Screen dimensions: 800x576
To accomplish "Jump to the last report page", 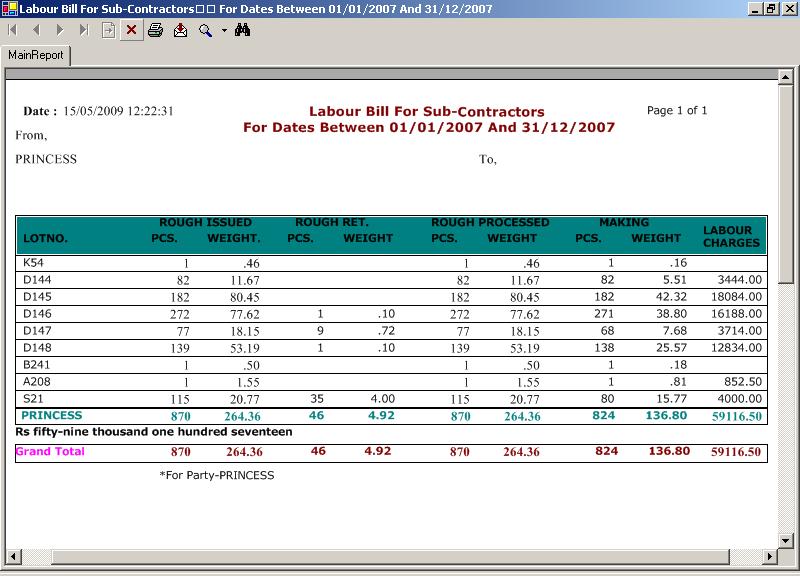I will [84, 31].
